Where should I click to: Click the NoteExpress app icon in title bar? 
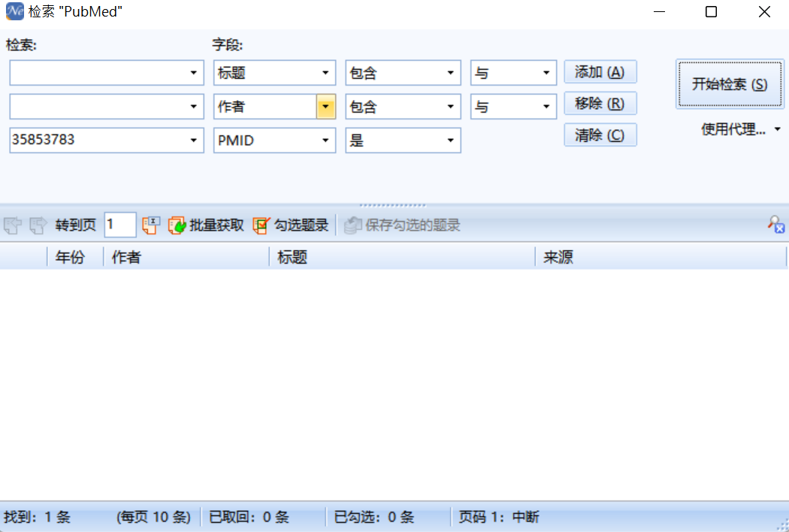coord(14,11)
